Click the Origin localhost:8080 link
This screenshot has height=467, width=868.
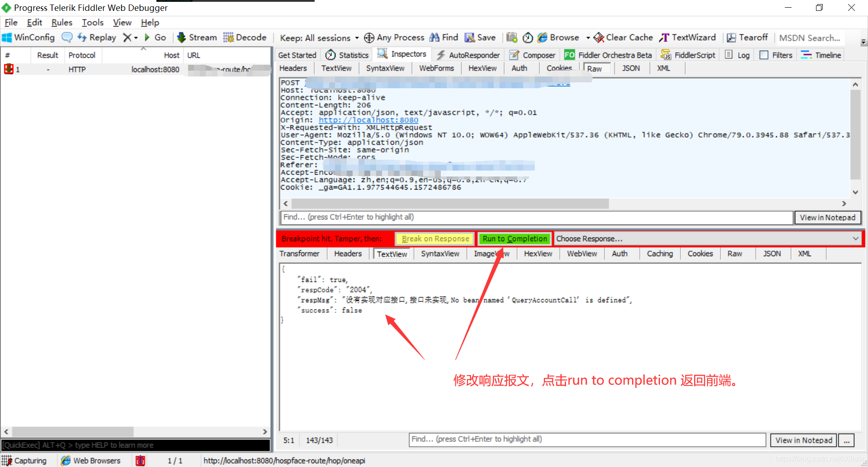(x=368, y=120)
